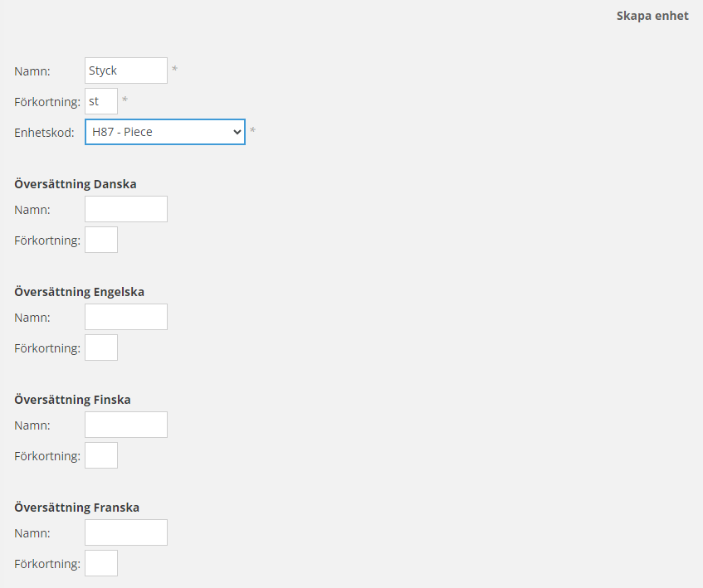Click the Namn: label in the Engelska section
Image resolution: width=703 pixels, height=588 pixels.
pyautogui.click(x=32, y=318)
